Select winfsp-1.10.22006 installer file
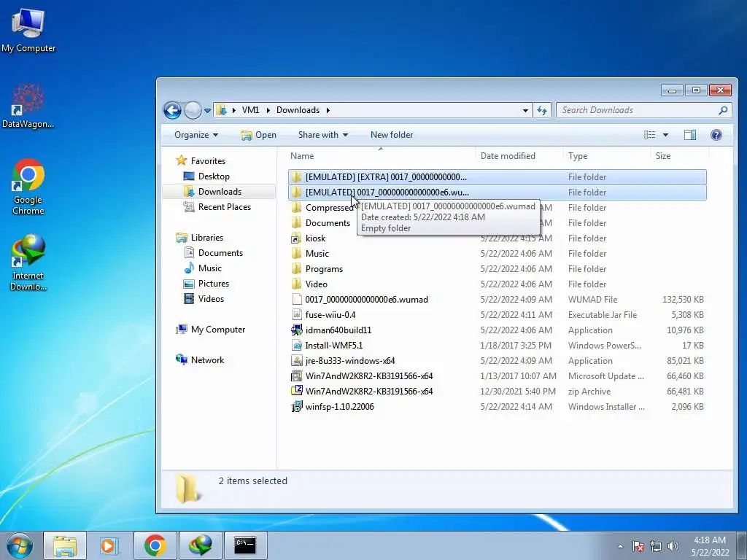 pos(497,407)
